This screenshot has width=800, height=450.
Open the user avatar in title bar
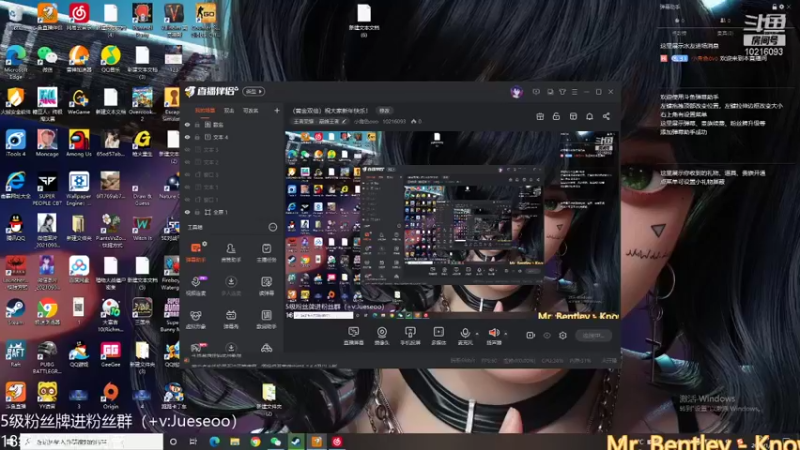coord(516,92)
